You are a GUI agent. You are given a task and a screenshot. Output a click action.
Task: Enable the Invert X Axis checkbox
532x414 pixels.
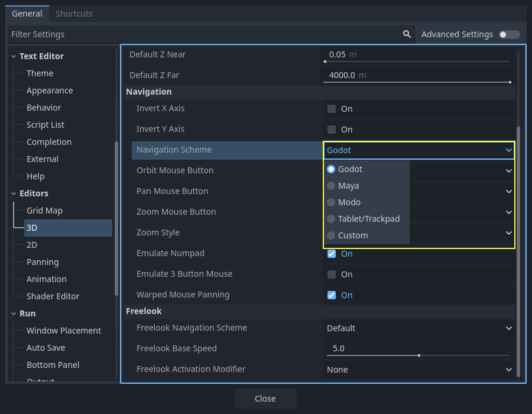(332, 109)
